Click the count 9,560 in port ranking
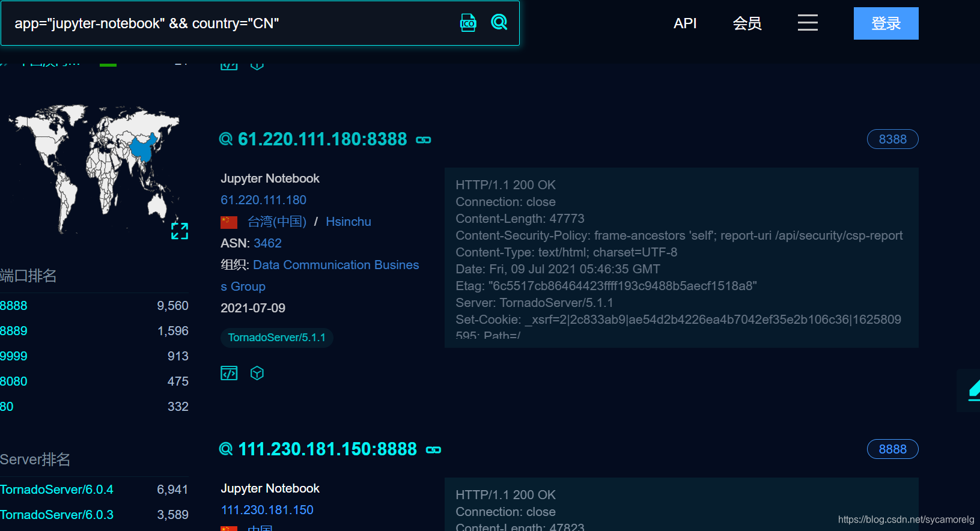 pyautogui.click(x=172, y=306)
